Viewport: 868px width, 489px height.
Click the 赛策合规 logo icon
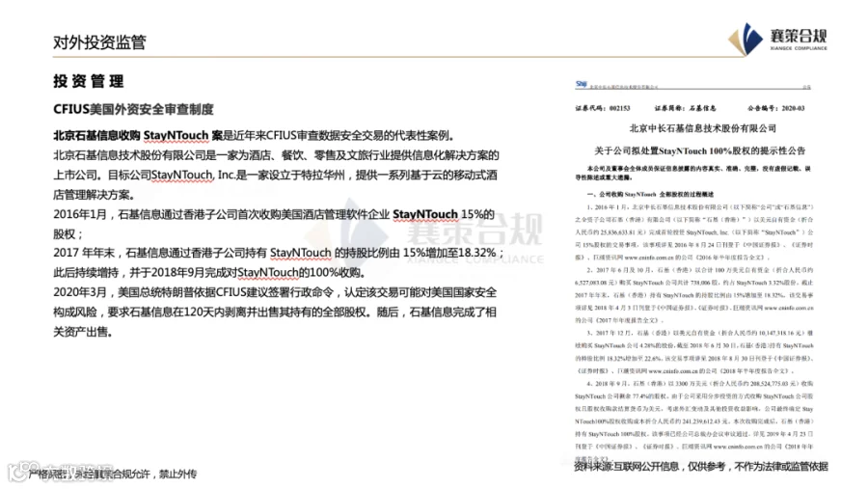pos(746,39)
